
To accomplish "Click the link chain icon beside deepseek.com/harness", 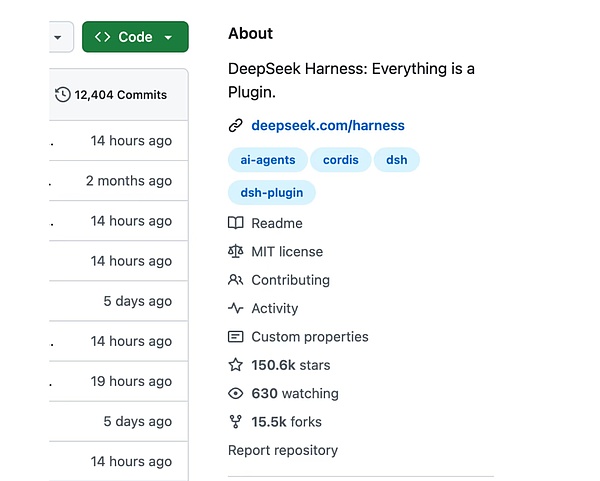I will pyautogui.click(x=235, y=126).
